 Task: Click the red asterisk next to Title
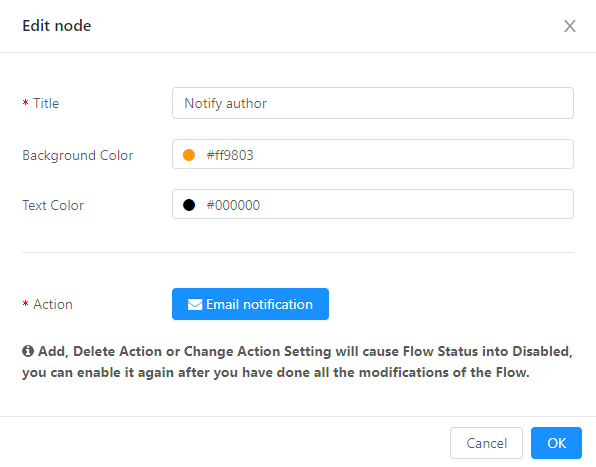coord(25,103)
